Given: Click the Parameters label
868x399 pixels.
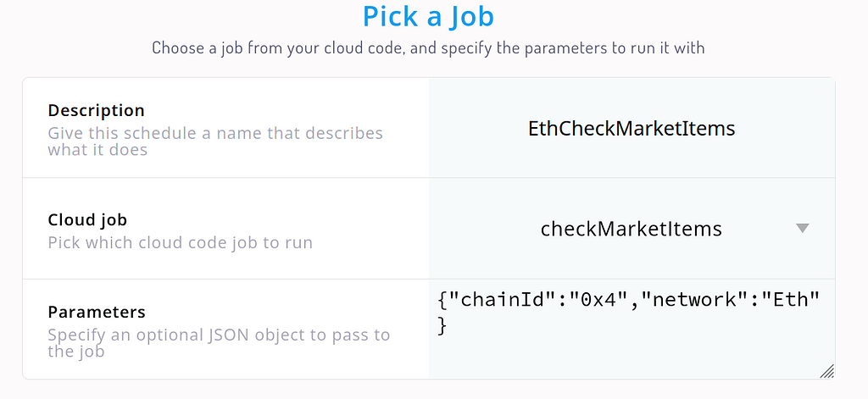Looking at the screenshot, I should click(x=97, y=312).
